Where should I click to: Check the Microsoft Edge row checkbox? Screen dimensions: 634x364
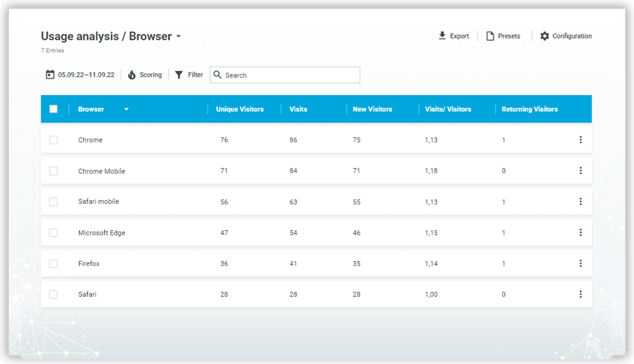point(53,232)
